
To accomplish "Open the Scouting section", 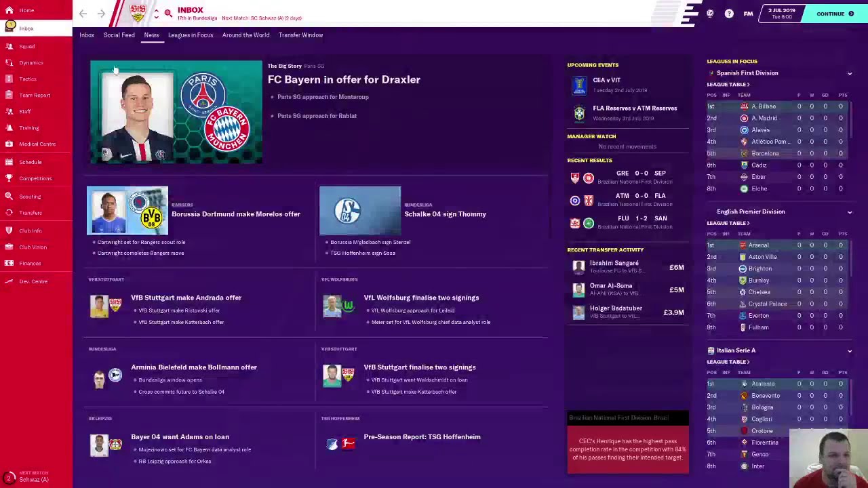I will click(x=30, y=197).
